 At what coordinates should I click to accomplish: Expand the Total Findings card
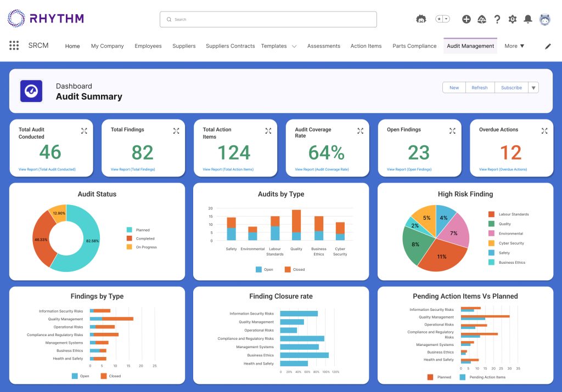(176, 130)
